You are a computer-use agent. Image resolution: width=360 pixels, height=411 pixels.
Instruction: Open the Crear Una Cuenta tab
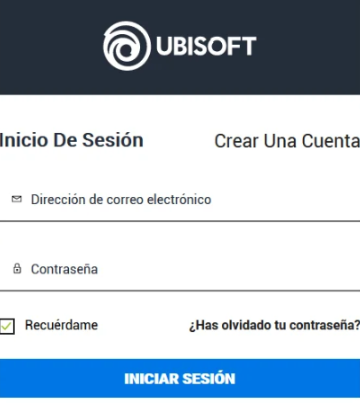(x=287, y=141)
